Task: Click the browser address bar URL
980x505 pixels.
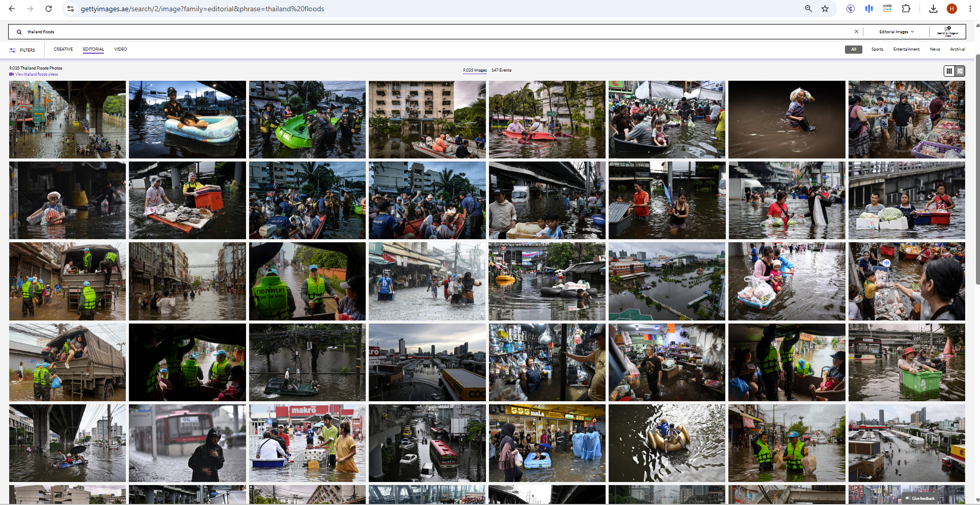Action: [x=203, y=9]
